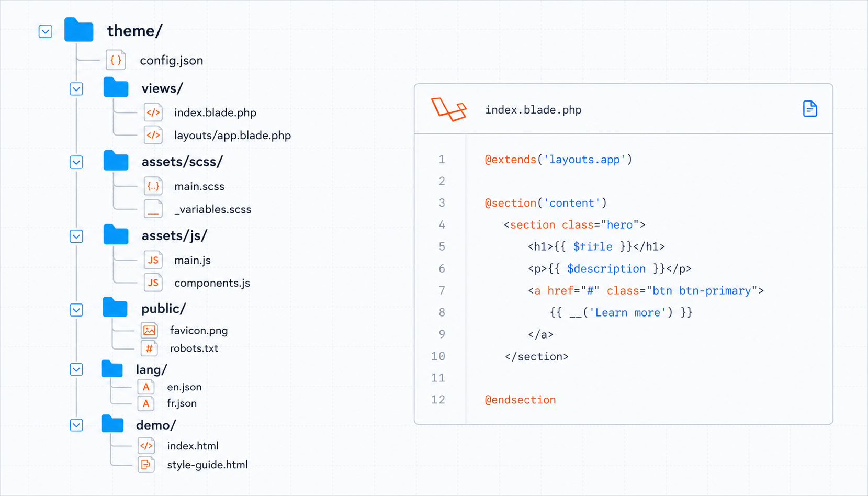The height and width of the screenshot is (496, 868).
Task: Open index.blade.php in the file tree
Action: click(x=215, y=113)
